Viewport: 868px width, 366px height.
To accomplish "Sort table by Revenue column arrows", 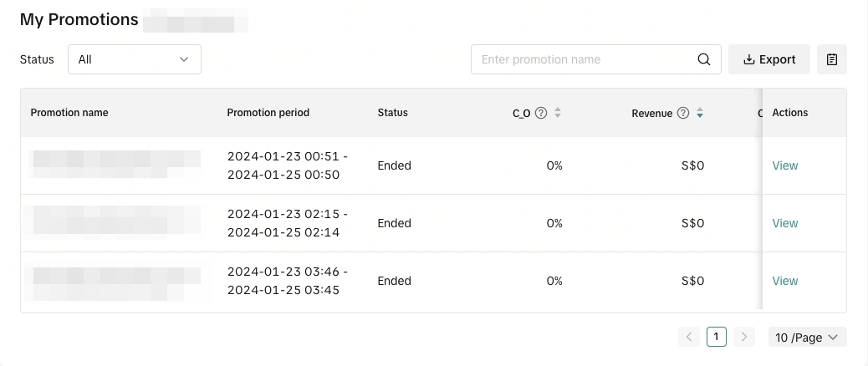I will click(700, 113).
